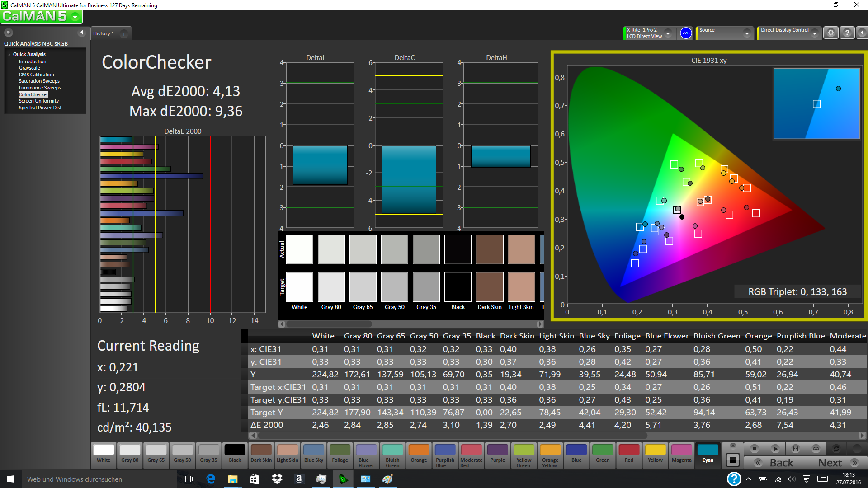Click the blue 228 meter timer icon
Image resolution: width=868 pixels, height=488 pixels.
pos(685,33)
